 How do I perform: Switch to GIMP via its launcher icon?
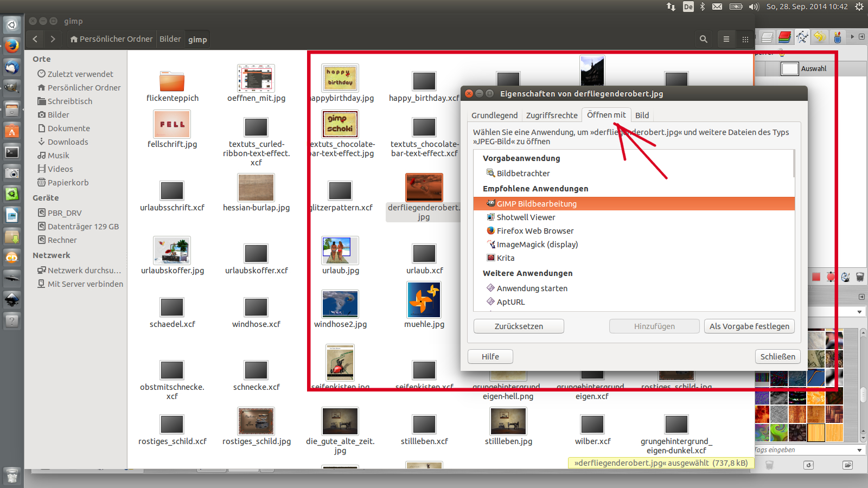[12, 88]
